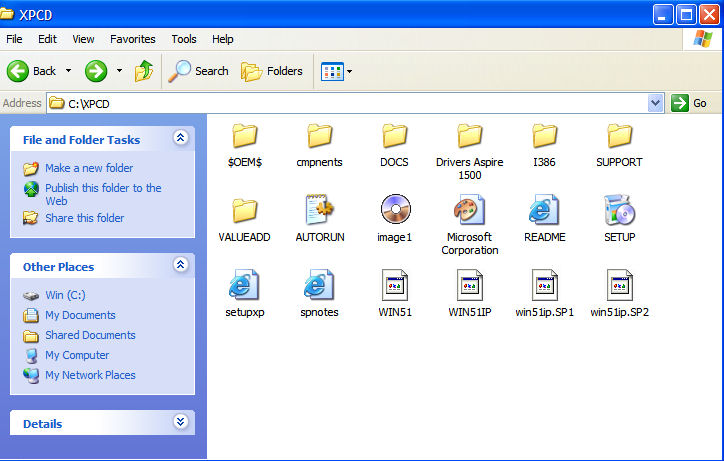724x461 pixels.
Task: Click Make a new folder
Action: 89,168
